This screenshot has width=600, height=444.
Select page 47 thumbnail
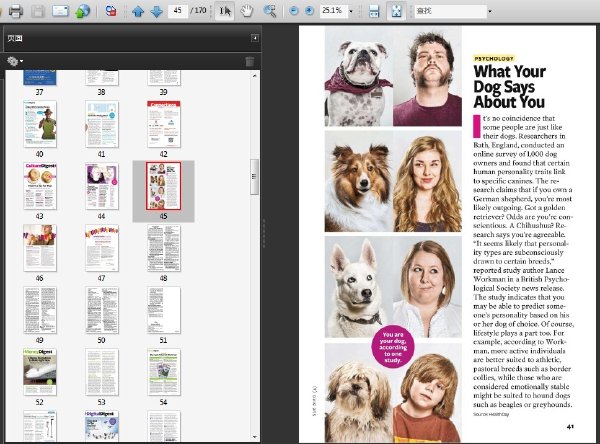[x=102, y=248]
